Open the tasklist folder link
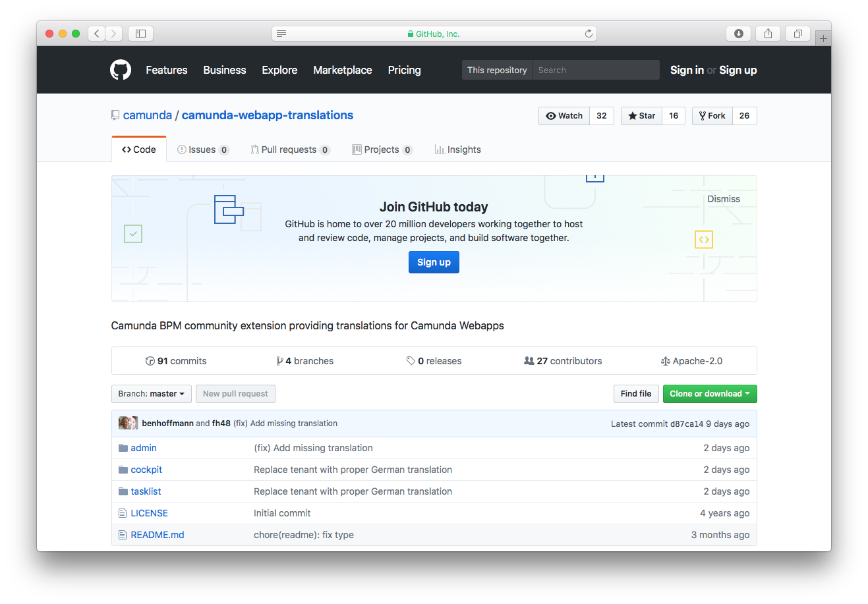Viewport: 868px width, 604px height. [x=146, y=491]
